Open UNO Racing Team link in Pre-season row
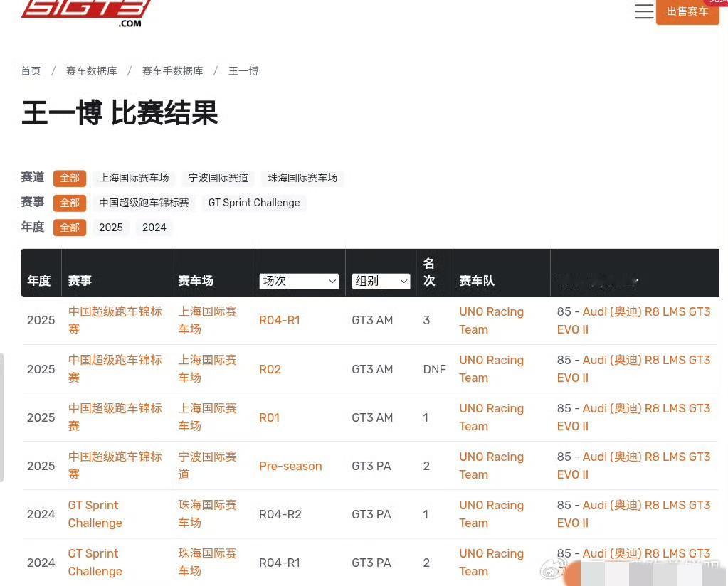This screenshot has height=586, width=728. (491, 465)
